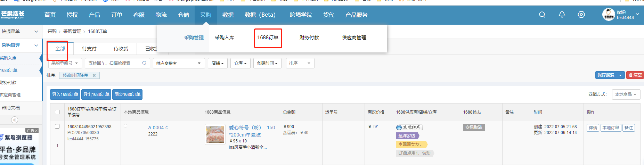Tick the checkbox for order 1608104496021952398
The image size is (644, 165).
coord(57,126)
